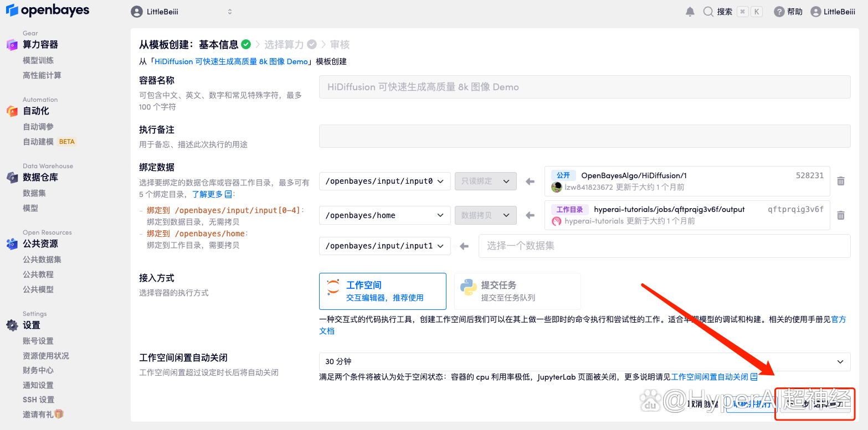Click the Jupyter icon in the 工作空间 card
This screenshot has height=430, width=868.
(x=333, y=287)
